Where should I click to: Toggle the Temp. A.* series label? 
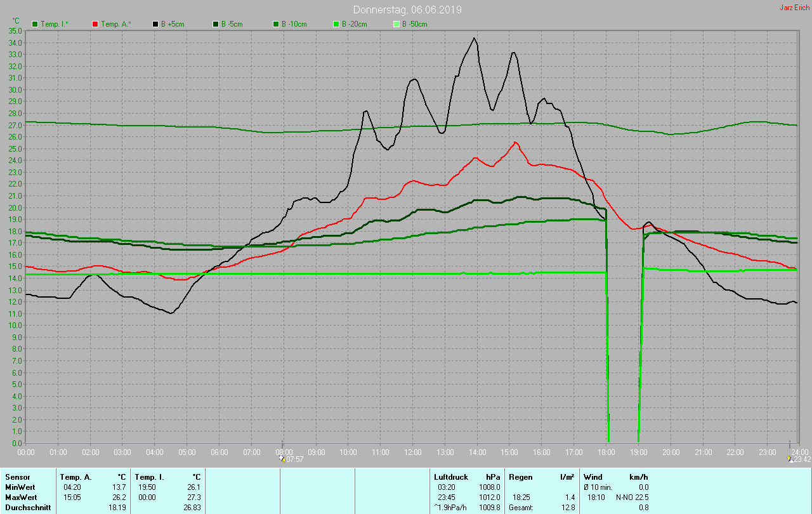pyautogui.click(x=116, y=24)
